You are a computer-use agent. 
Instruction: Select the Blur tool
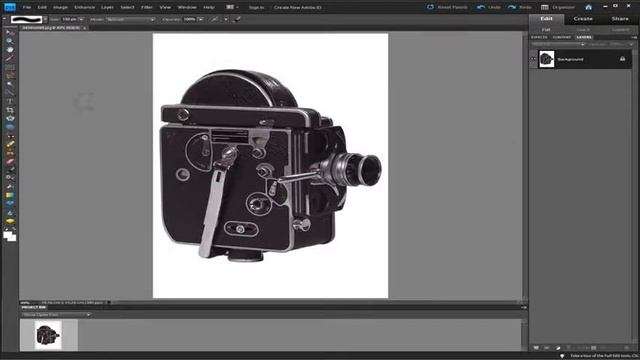(x=10, y=213)
